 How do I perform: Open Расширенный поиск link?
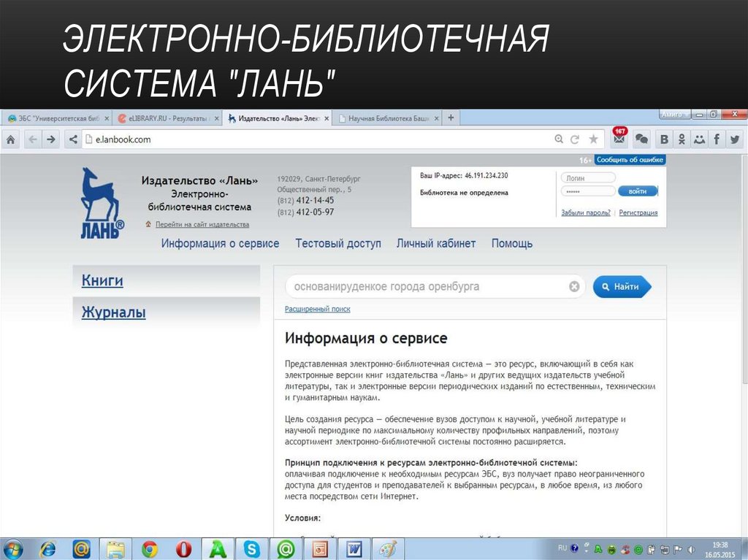pos(317,309)
